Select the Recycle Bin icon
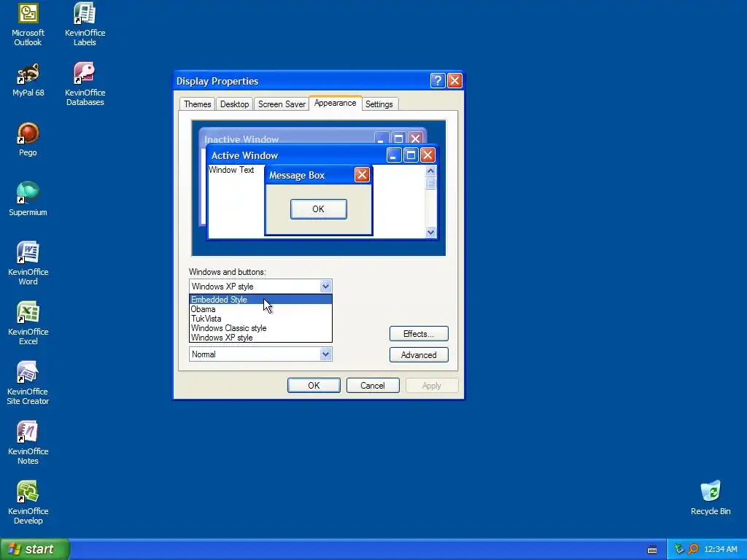 (711, 497)
